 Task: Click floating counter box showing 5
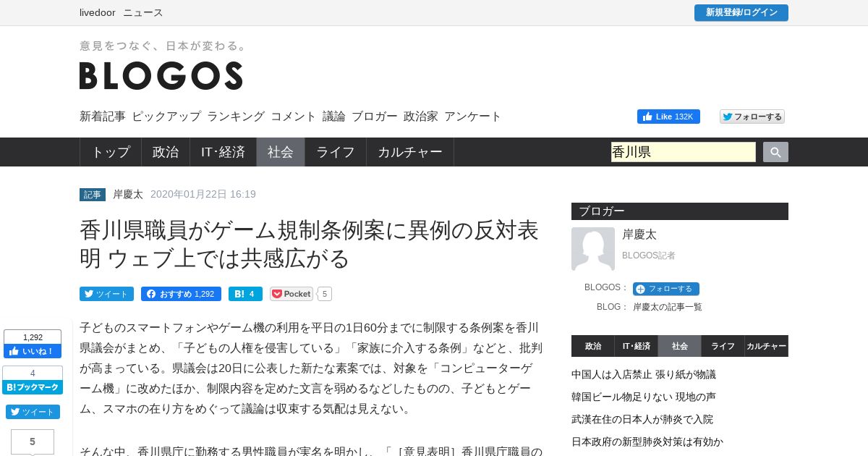(x=33, y=442)
